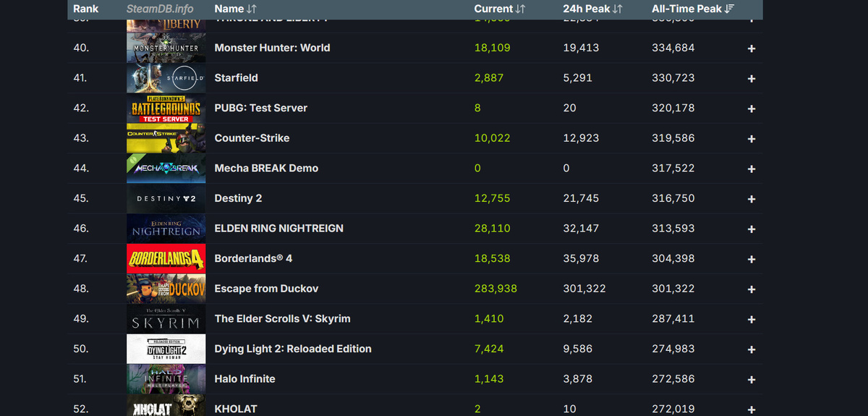Open Dying Light 2 thumbnail
Screen dimensions: 868x416
tap(166, 349)
